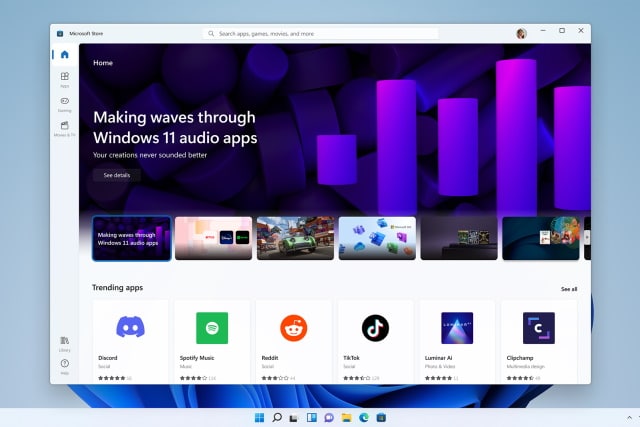Open the Discord app tile
The width and height of the screenshot is (640, 427).
pos(130,340)
